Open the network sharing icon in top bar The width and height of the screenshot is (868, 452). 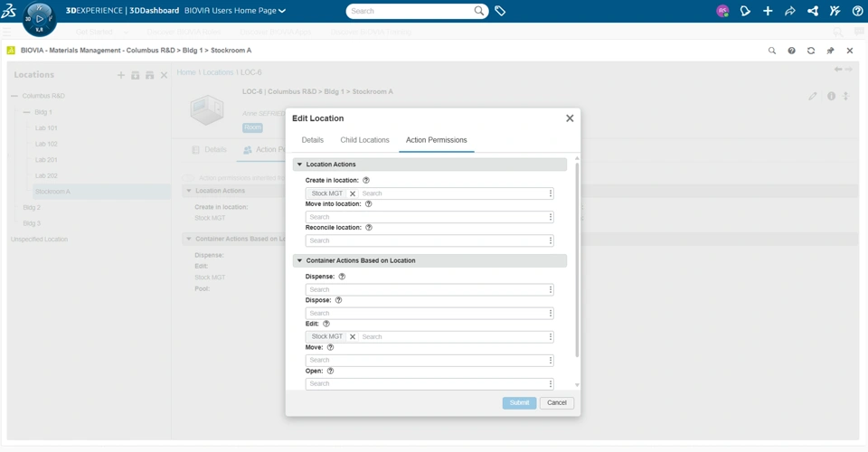tap(813, 11)
